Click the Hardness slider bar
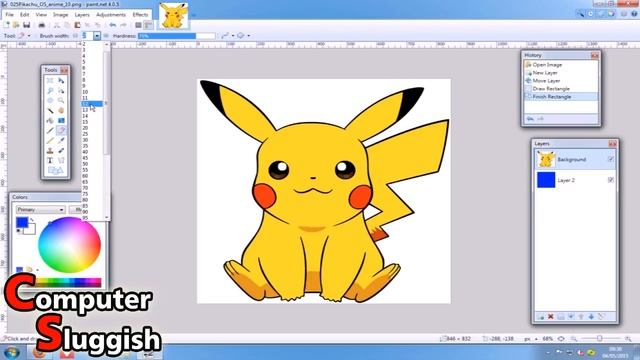The width and height of the screenshot is (640, 360). pyautogui.click(x=176, y=36)
